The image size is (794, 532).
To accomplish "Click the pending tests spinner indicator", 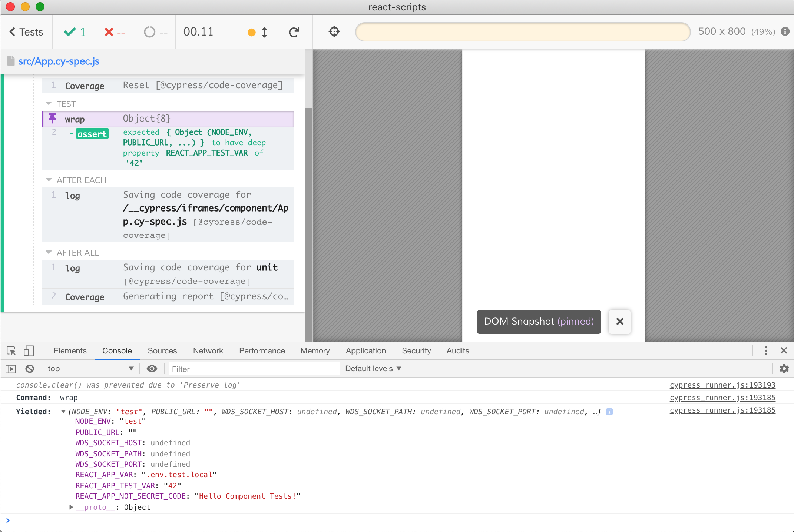I will pos(155,32).
